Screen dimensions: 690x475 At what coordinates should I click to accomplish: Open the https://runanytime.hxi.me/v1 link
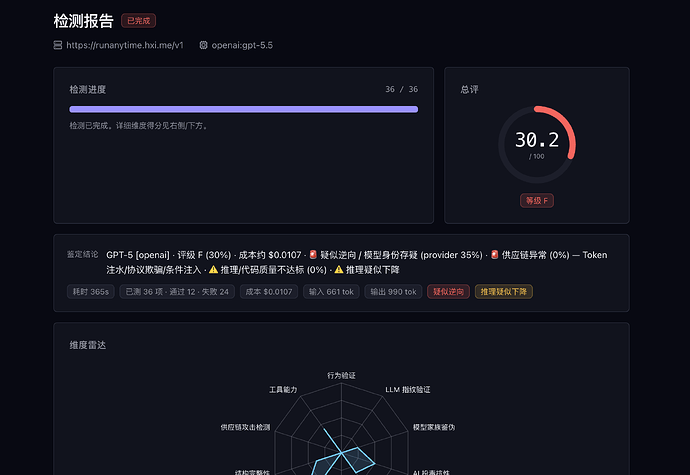tap(125, 45)
